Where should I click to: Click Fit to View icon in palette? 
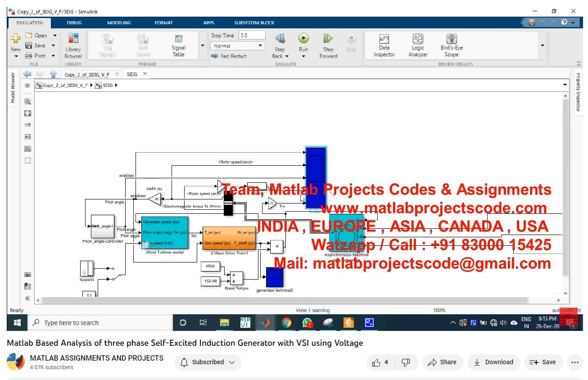click(27, 113)
